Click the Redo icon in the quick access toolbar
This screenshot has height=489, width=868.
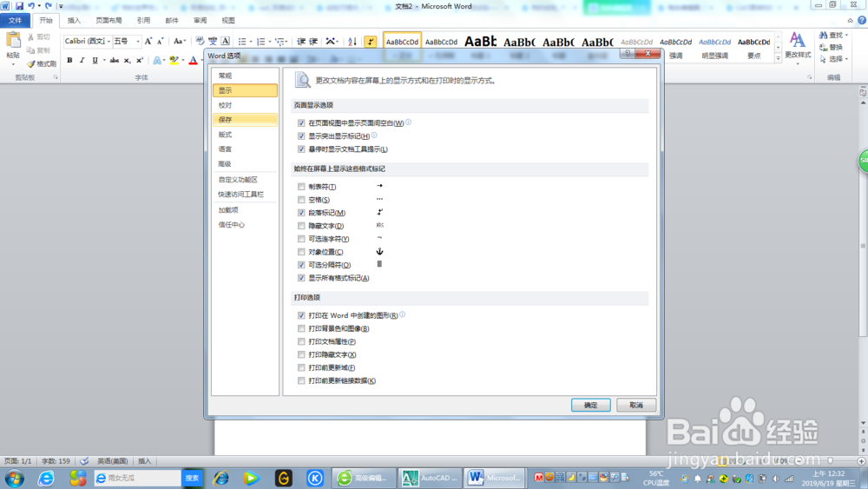point(49,6)
